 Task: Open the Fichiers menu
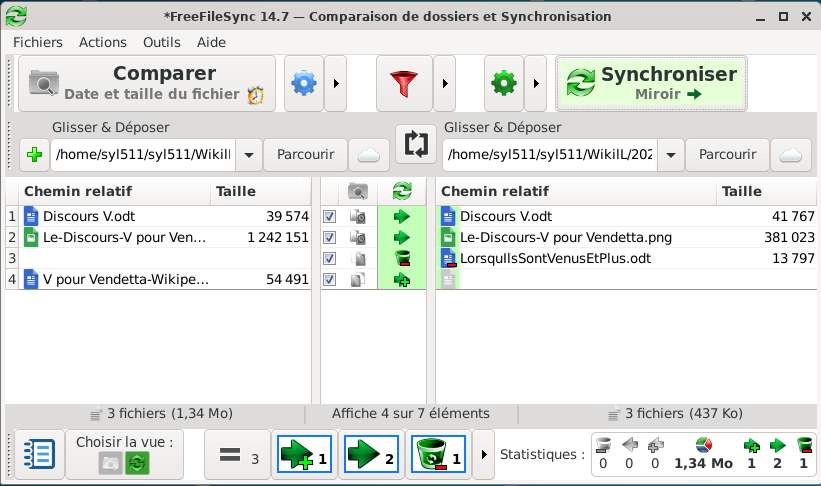point(38,42)
